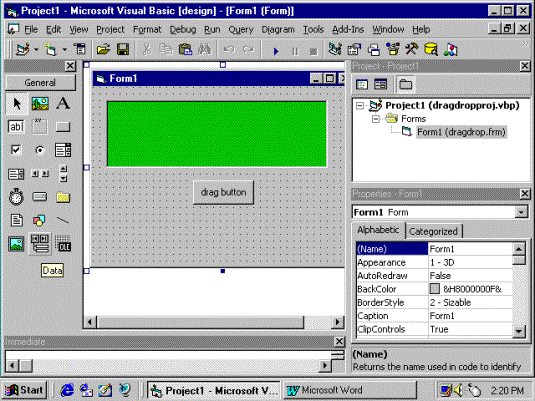The height and width of the screenshot is (401, 535).
Task: Select the PictureBox control tool
Action: coord(40,103)
